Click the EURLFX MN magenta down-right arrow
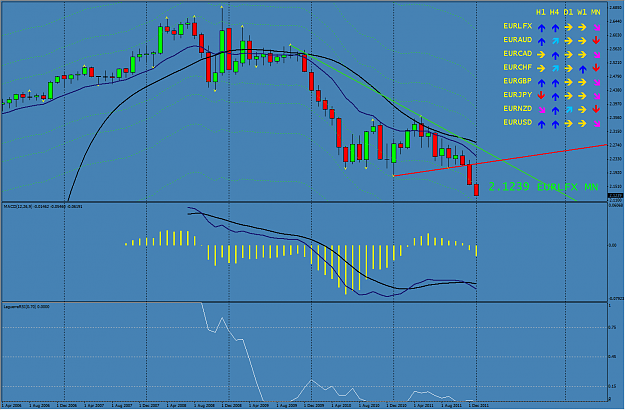This screenshot has width=625, height=410. coord(596,28)
